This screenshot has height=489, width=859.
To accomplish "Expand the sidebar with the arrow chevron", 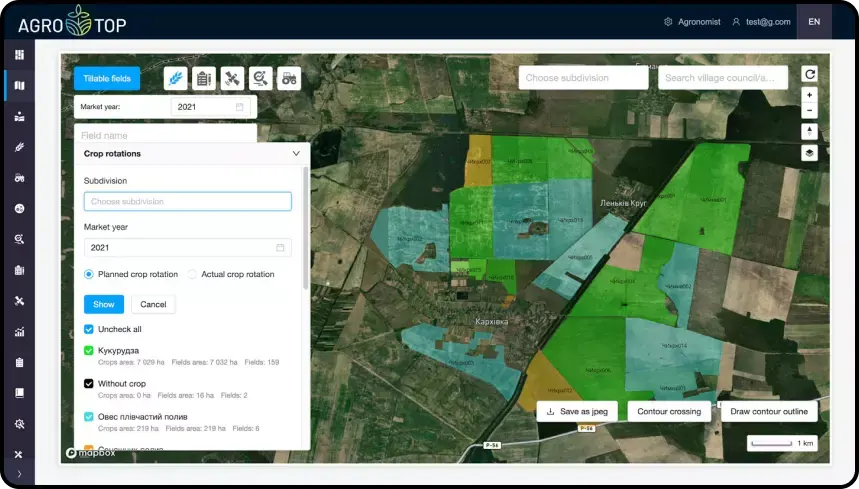I will tap(19, 474).
